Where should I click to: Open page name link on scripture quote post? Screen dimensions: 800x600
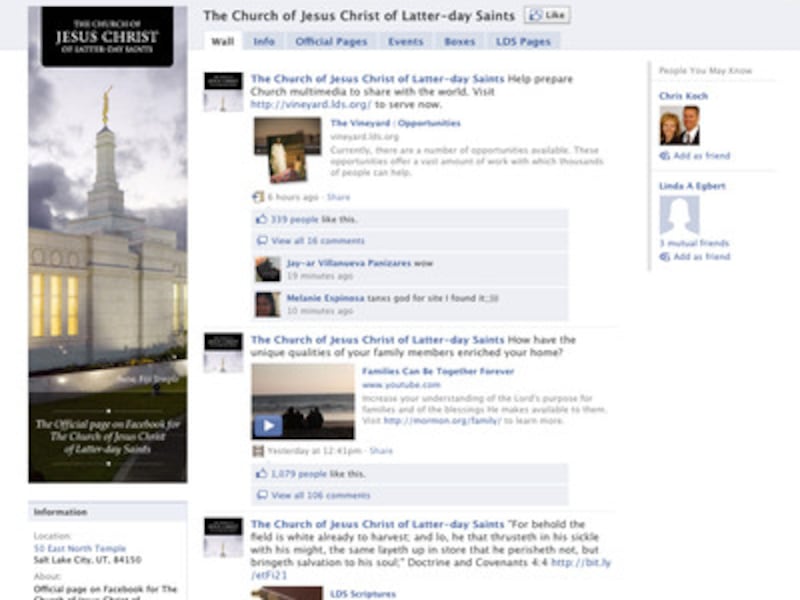tap(377, 524)
